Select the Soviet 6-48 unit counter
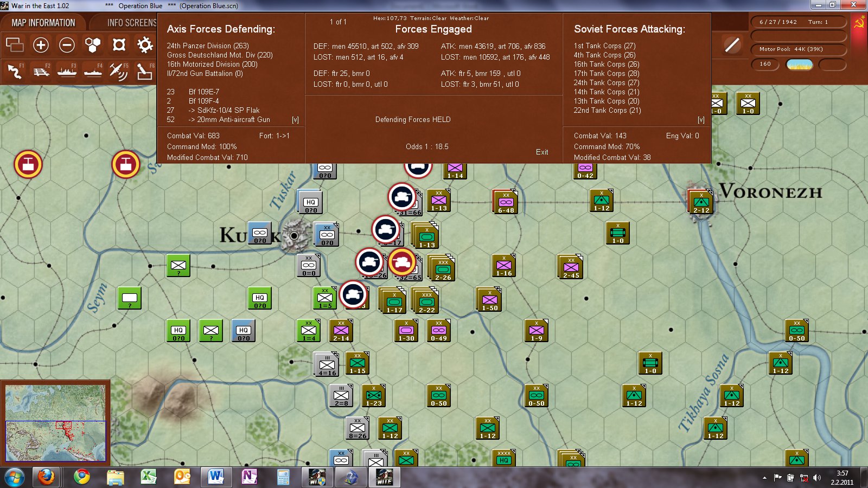868x488 pixels. pyautogui.click(x=505, y=202)
